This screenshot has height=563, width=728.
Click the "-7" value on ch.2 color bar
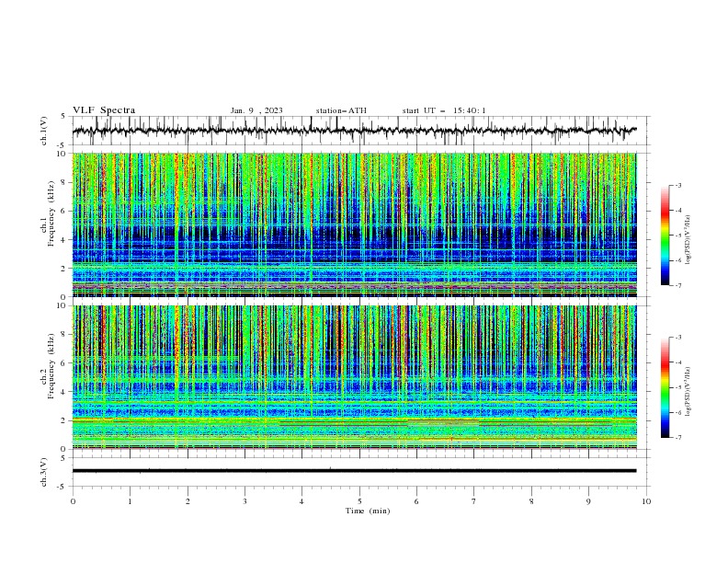(x=677, y=437)
